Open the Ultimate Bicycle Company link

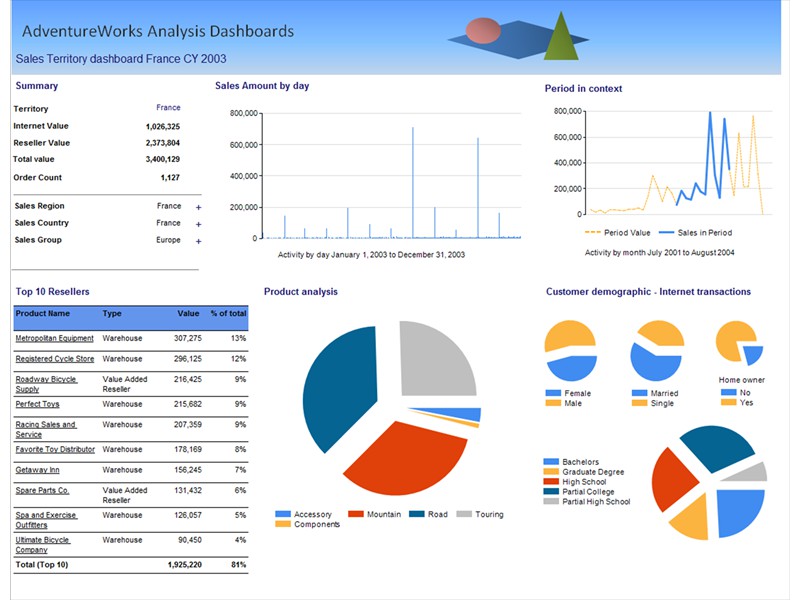click(x=42, y=544)
